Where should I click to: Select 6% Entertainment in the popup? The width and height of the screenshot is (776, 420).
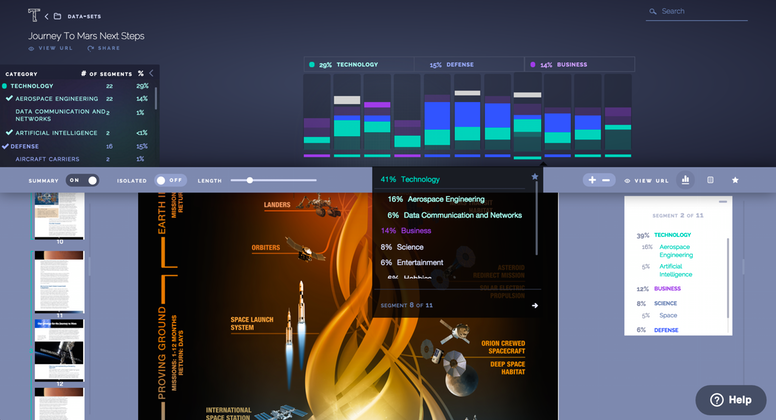tap(412, 262)
